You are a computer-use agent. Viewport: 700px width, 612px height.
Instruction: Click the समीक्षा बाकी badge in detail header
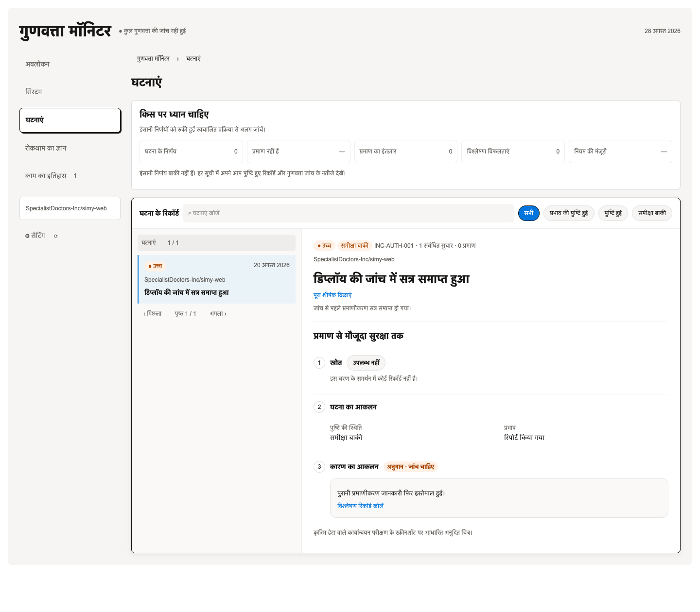(355, 246)
